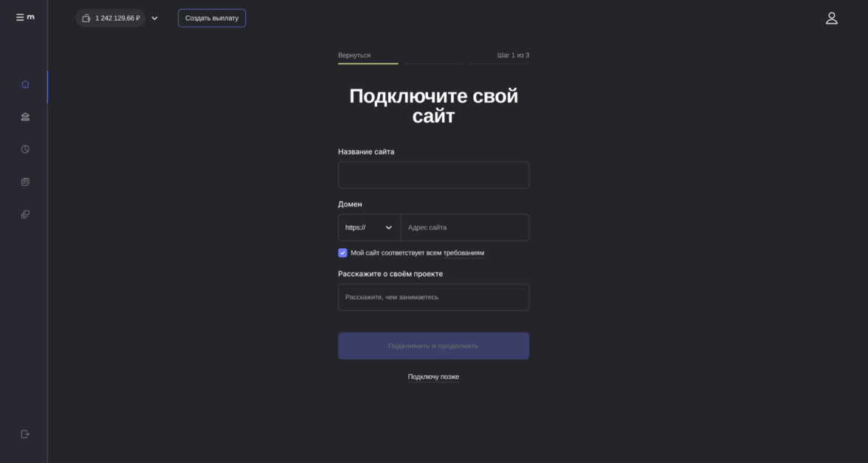
Task: Click the wallet icon next to balance
Action: 86,18
